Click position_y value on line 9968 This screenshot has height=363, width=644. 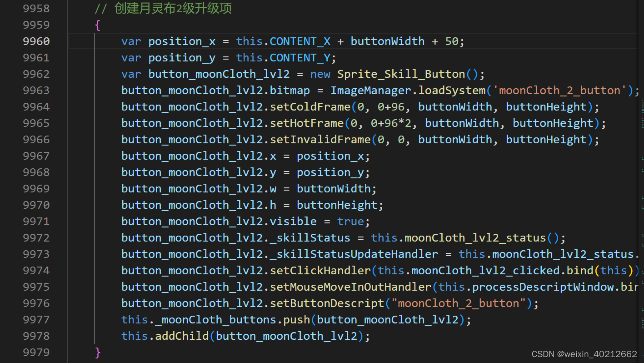click(x=330, y=172)
